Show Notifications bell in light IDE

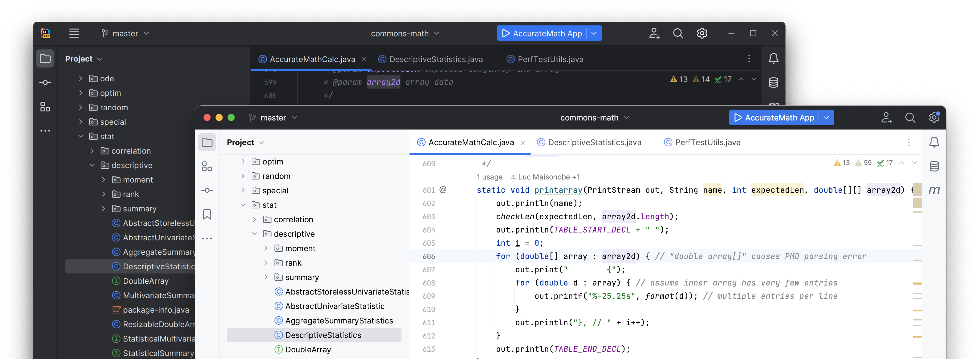coord(934,142)
